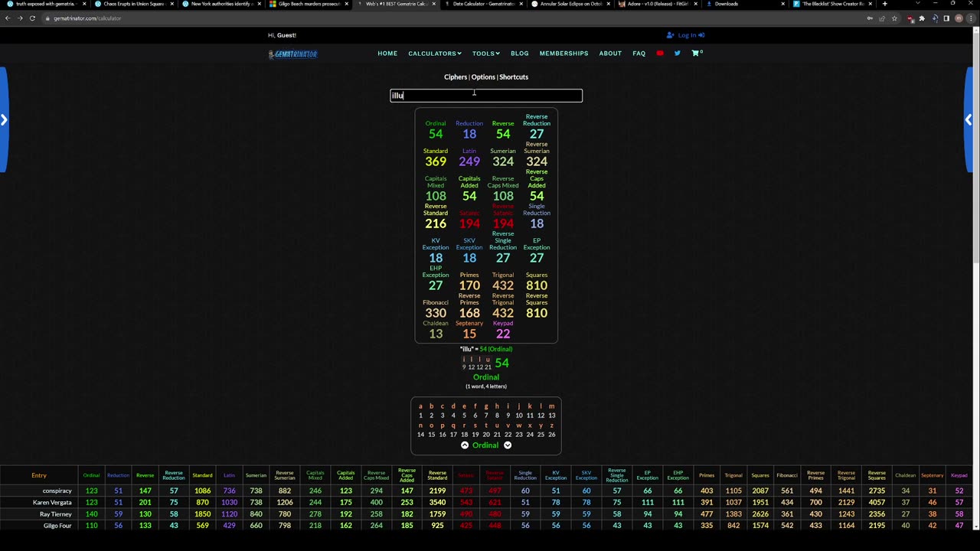Open the CALCULATORS dropdown menu

point(434,54)
